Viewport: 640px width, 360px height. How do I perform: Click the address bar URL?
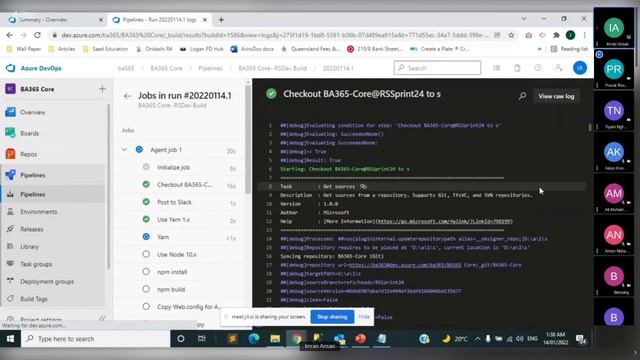tap(274, 36)
